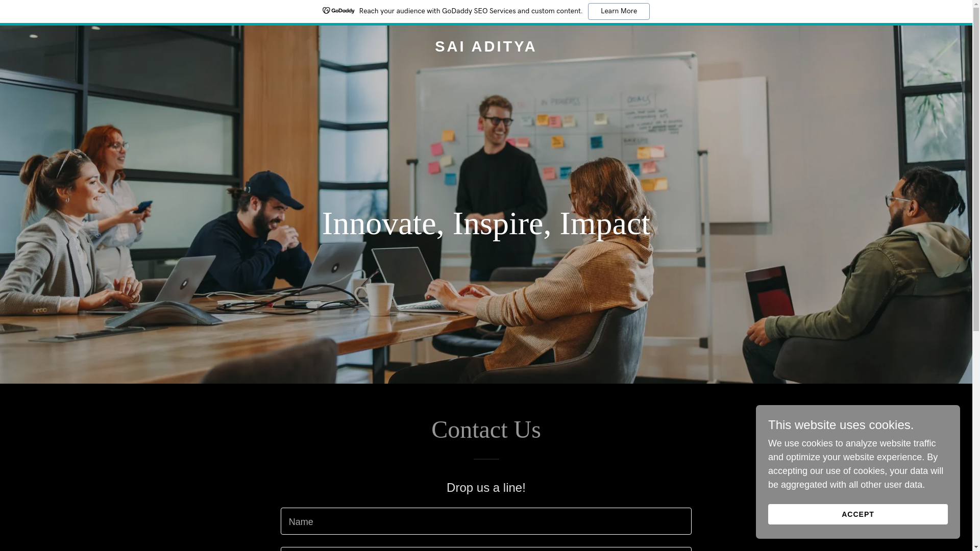Image resolution: width=980 pixels, height=551 pixels.
Task: Click the cookie description paragraph
Action: pyautogui.click(x=855, y=464)
